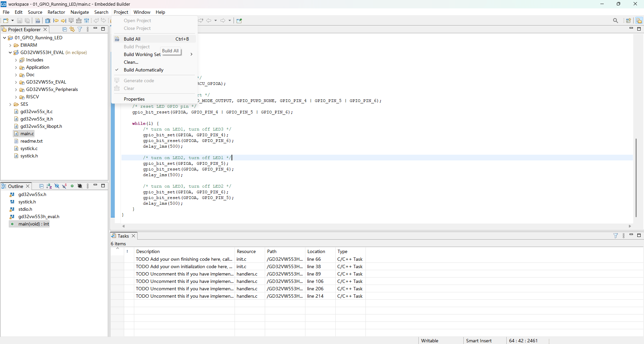Click the filter icon in Project Explorer
Viewport: 644px width, 344px height.
click(x=80, y=30)
